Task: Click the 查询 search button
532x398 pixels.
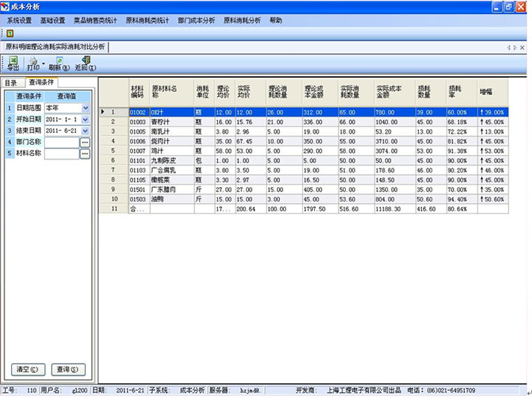Action: click(68, 369)
